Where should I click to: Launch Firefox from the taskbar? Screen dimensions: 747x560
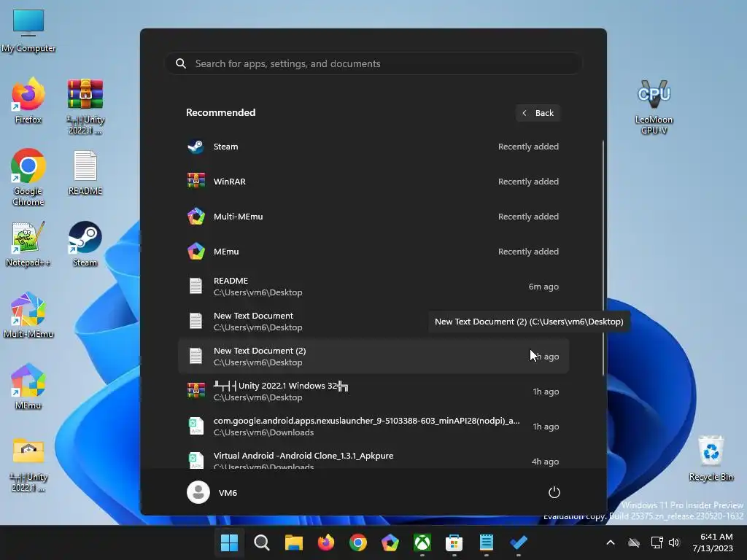tap(326, 542)
